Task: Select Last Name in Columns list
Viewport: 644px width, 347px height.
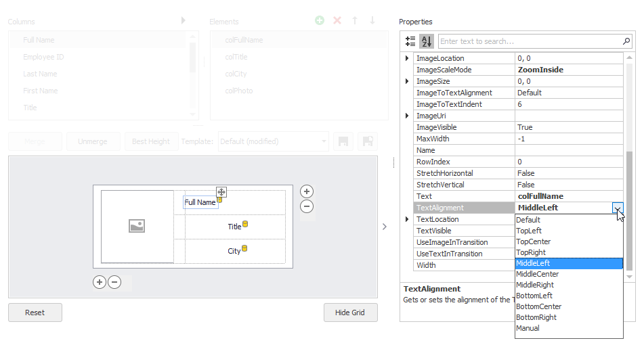Action: 98,74
